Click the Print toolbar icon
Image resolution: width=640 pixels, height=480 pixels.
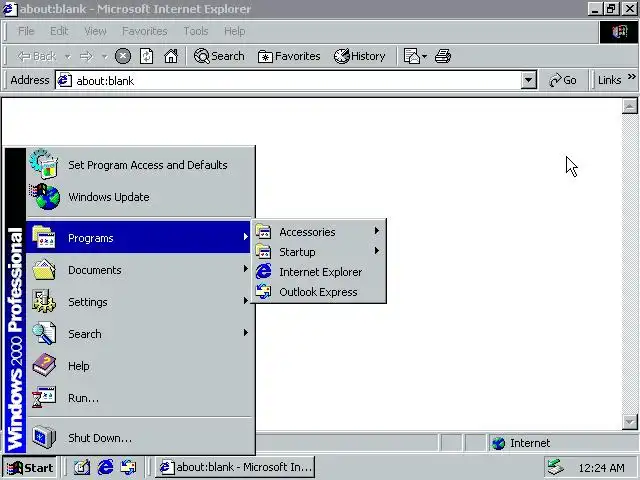pos(443,56)
